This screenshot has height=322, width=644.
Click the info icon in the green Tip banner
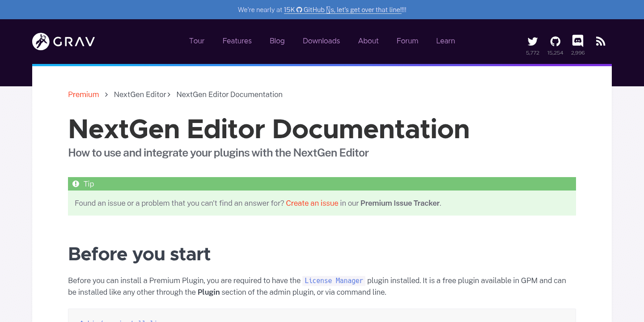pyautogui.click(x=76, y=184)
